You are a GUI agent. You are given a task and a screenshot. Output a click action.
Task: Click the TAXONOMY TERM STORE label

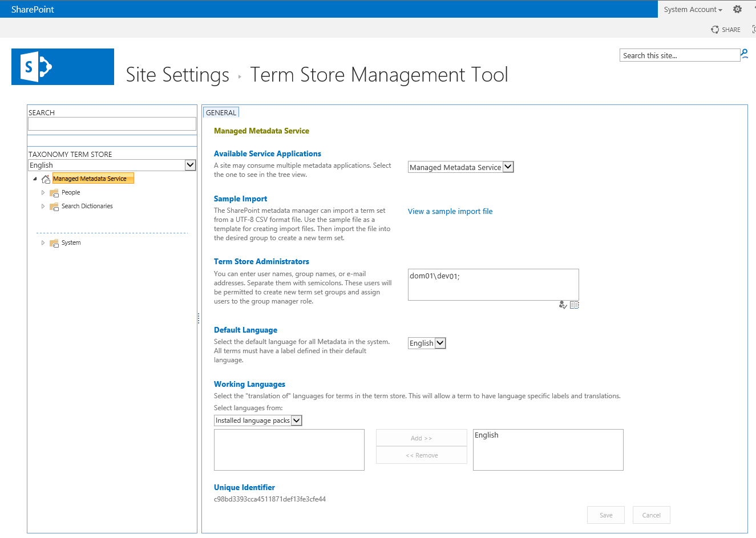tap(70, 155)
